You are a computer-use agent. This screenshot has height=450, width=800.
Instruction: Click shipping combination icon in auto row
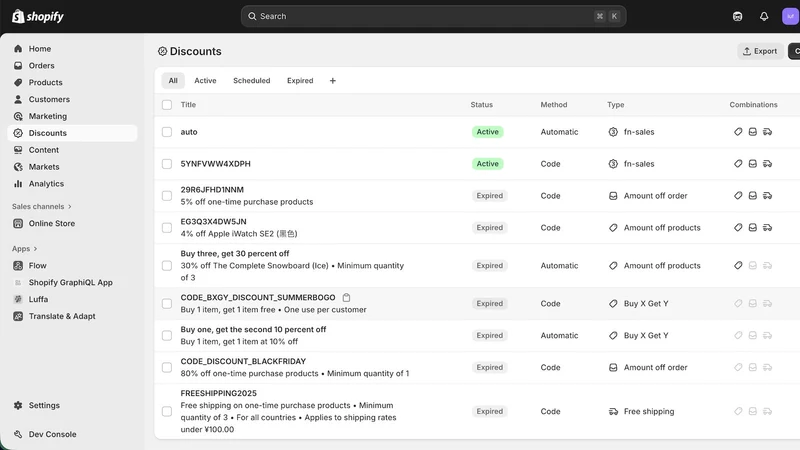pos(767,132)
